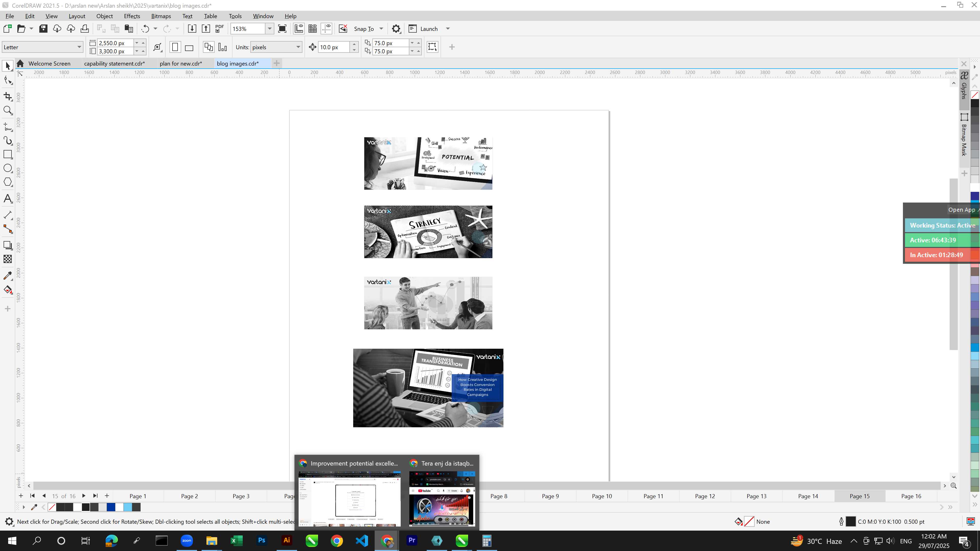Expand the Launch dropdown arrow

click(448, 29)
